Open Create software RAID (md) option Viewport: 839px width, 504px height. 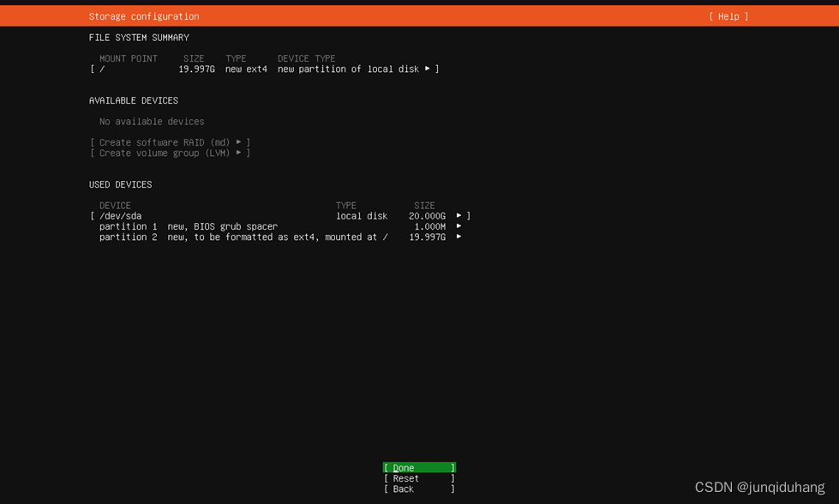(164, 142)
